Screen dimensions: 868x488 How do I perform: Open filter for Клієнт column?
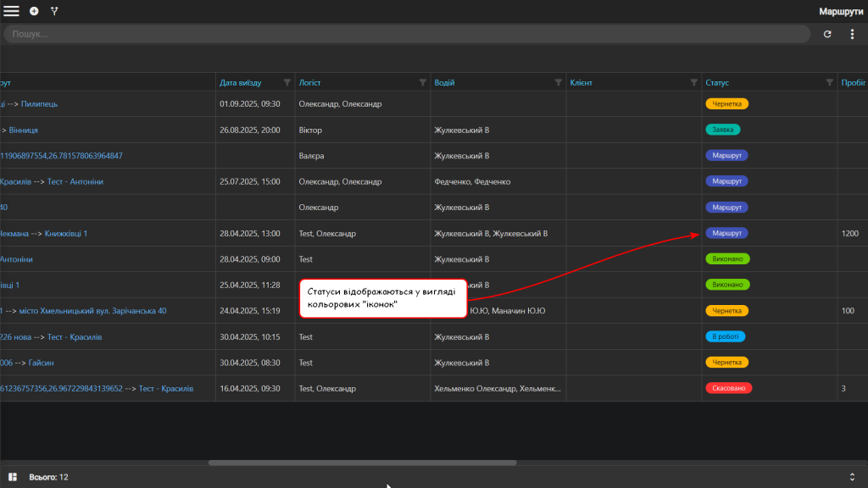click(693, 82)
